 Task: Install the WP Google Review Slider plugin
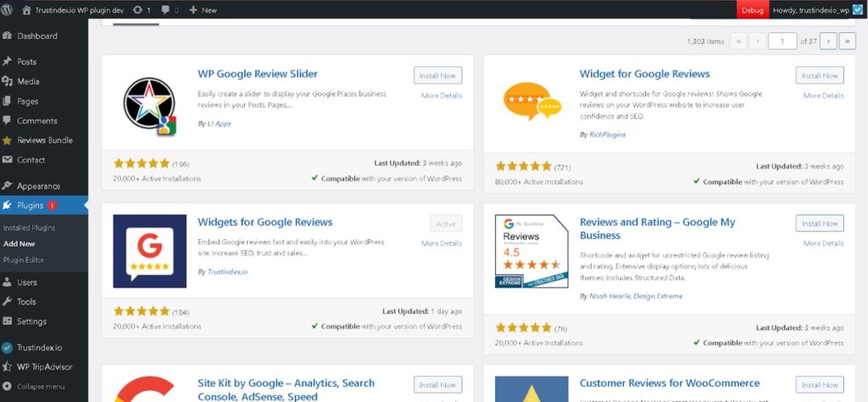pos(437,75)
